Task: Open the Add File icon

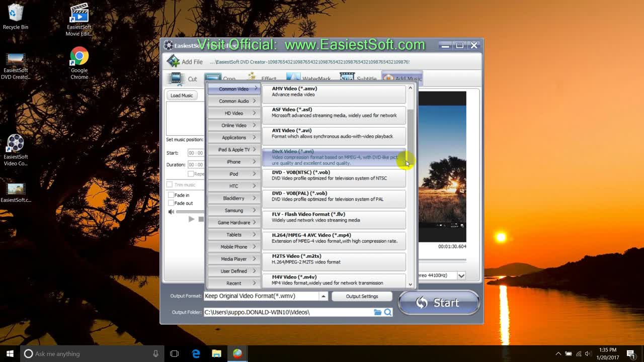Action: coord(174,61)
